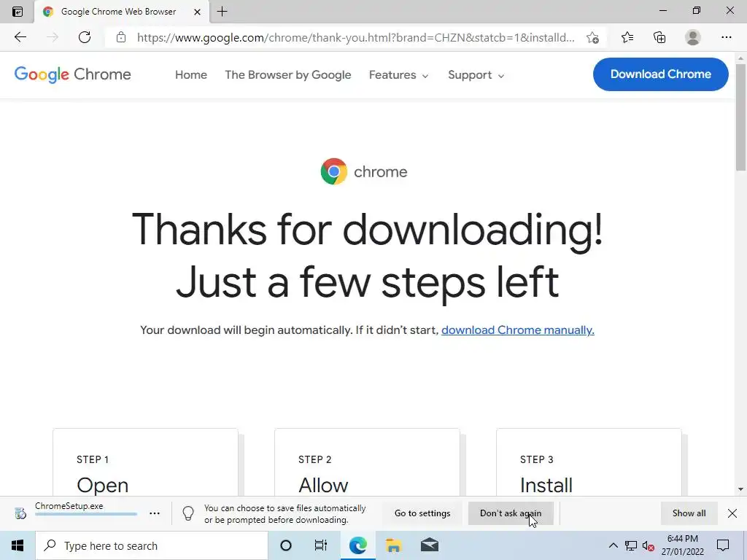The image size is (747, 560).
Task: Click ChromeSetup.exe download progress bar
Action: (86, 514)
